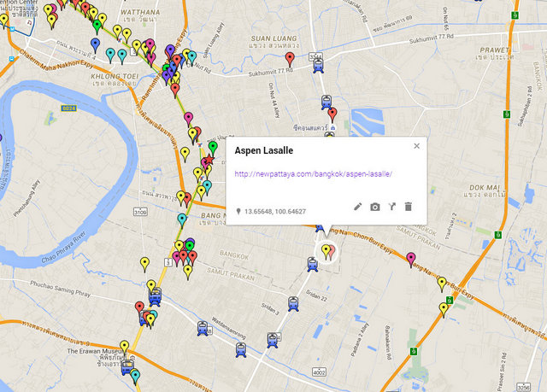The height and width of the screenshot is (392, 547).
Task: Click The Erawan Museum label
Action: click(x=93, y=351)
